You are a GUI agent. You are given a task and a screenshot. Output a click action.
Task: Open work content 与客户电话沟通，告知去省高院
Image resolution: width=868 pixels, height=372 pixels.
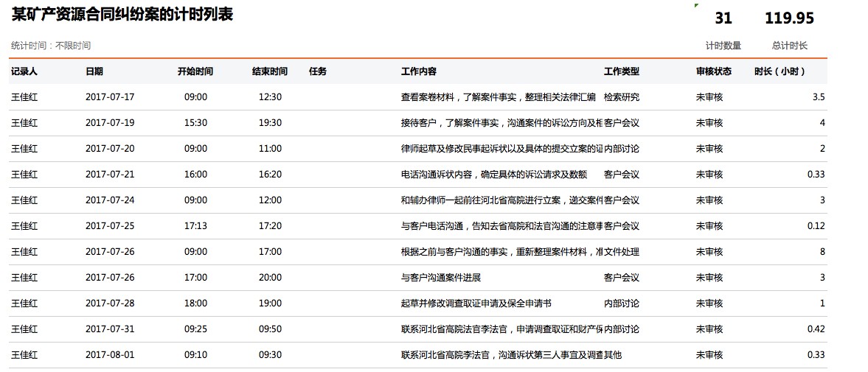[x=501, y=226]
